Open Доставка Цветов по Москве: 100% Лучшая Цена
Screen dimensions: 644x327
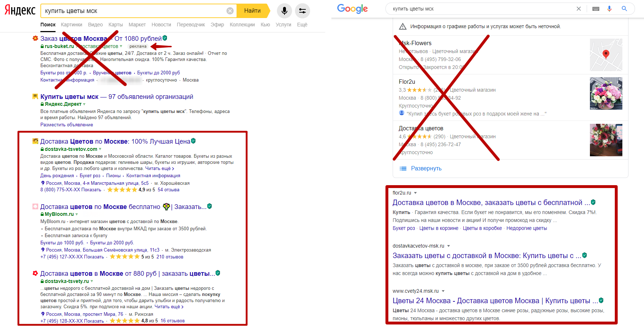tap(115, 141)
